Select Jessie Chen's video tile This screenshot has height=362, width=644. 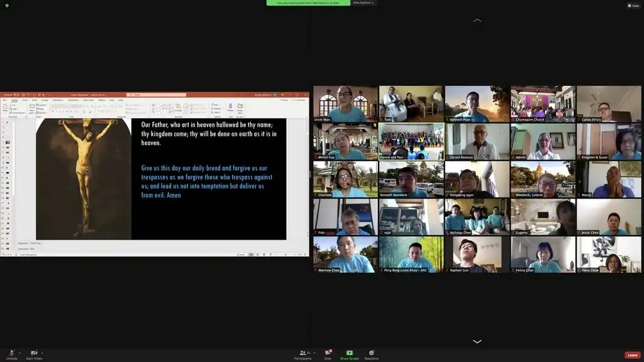pyautogui.click(x=609, y=217)
